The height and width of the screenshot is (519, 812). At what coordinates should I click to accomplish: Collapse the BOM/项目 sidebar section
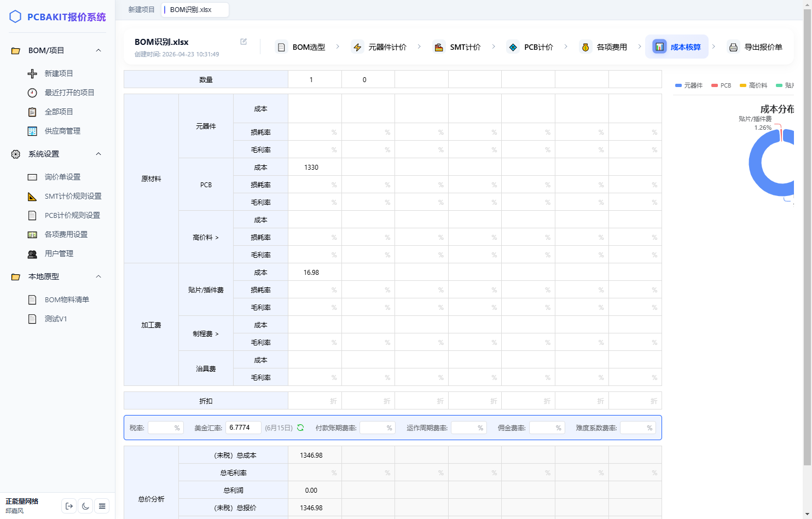(98, 50)
